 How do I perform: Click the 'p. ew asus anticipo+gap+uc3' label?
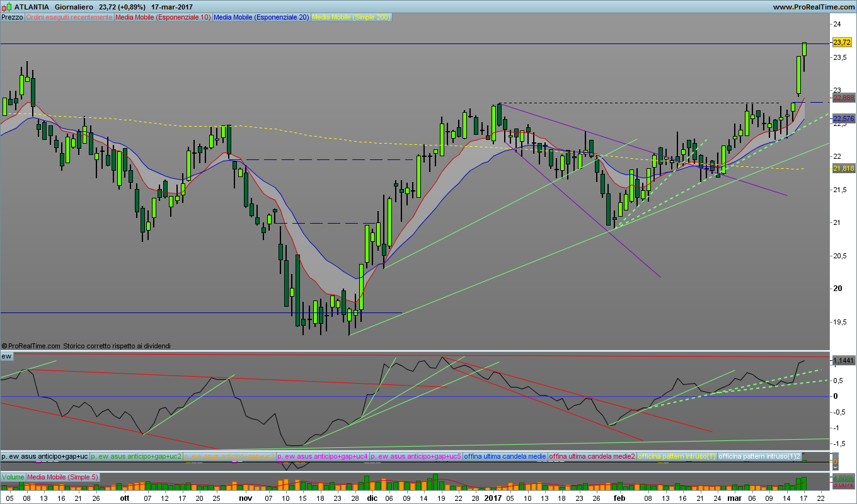(x=229, y=456)
